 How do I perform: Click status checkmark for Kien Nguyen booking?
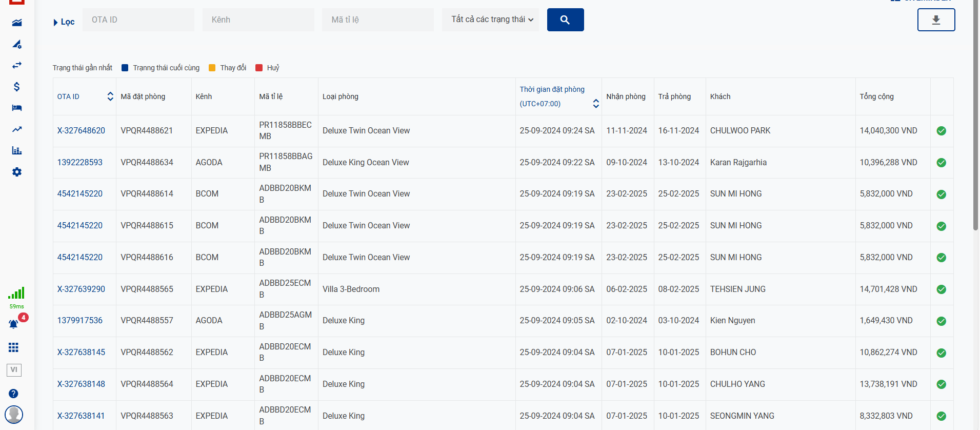click(x=941, y=321)
